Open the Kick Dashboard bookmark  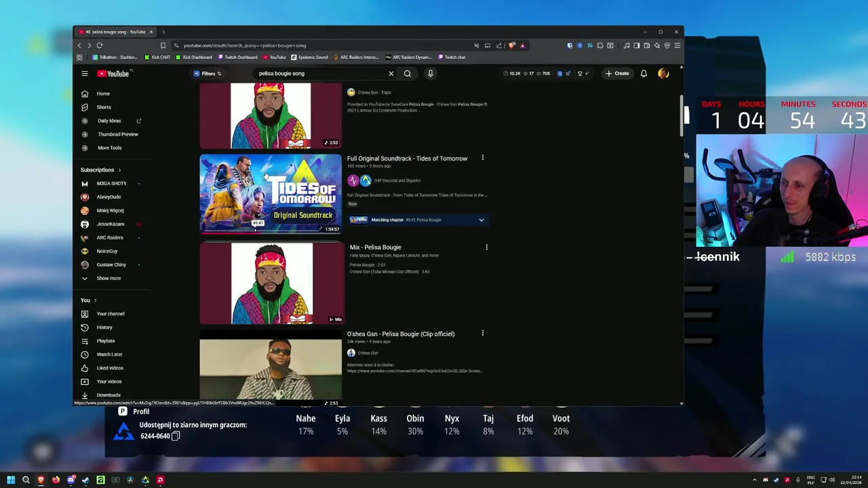(x=194, y=58)
